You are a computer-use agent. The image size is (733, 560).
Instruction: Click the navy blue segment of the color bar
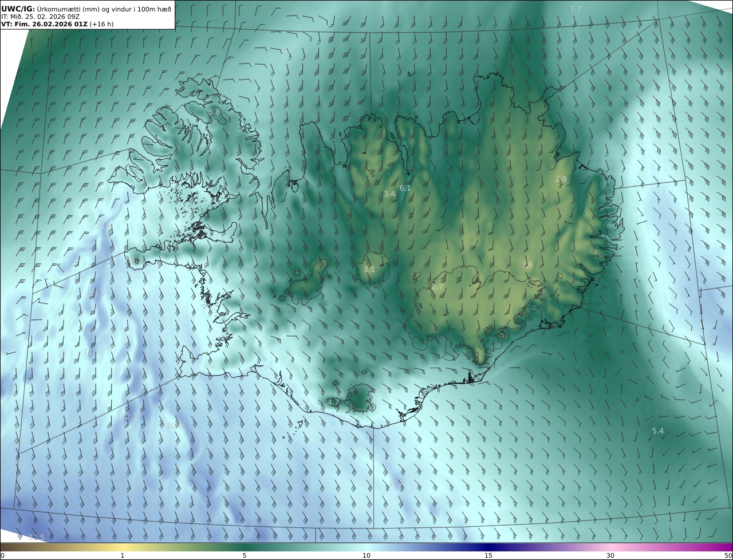488,547
